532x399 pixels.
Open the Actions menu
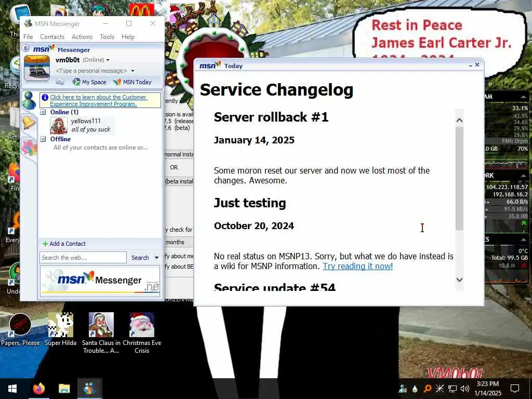pos(82,37)
